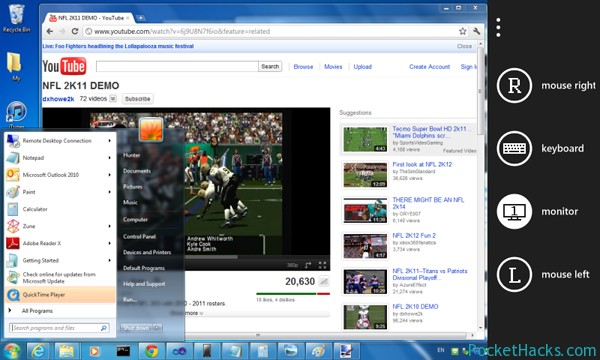This screenshot has height=360, width=600.
Task: Click the Upload link
Action: tap(362, 67)
